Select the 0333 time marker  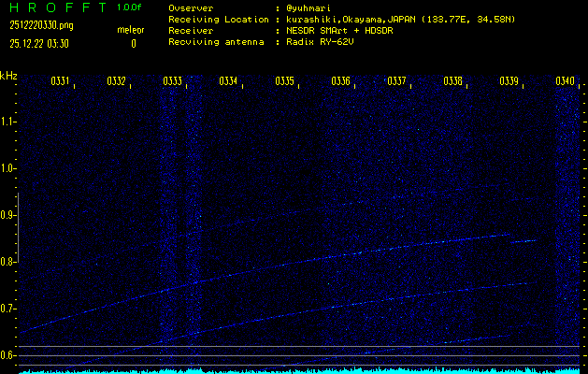173,81
